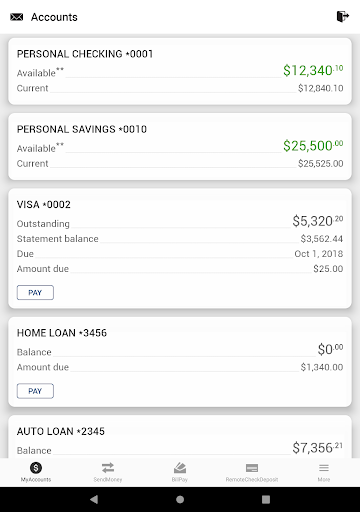360x512 pixels.
Task: Open the messages envelope icon
Action: (x=17, y=17)
